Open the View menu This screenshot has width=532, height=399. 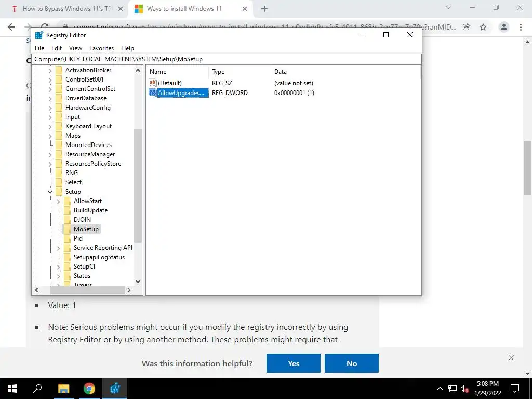[75, 48]
